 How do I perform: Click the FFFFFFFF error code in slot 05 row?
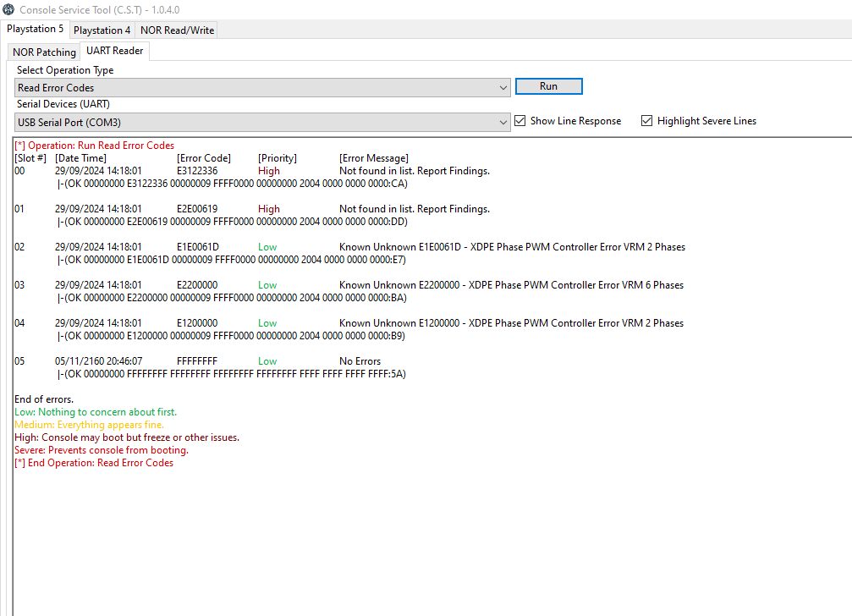tap(197, 361)
